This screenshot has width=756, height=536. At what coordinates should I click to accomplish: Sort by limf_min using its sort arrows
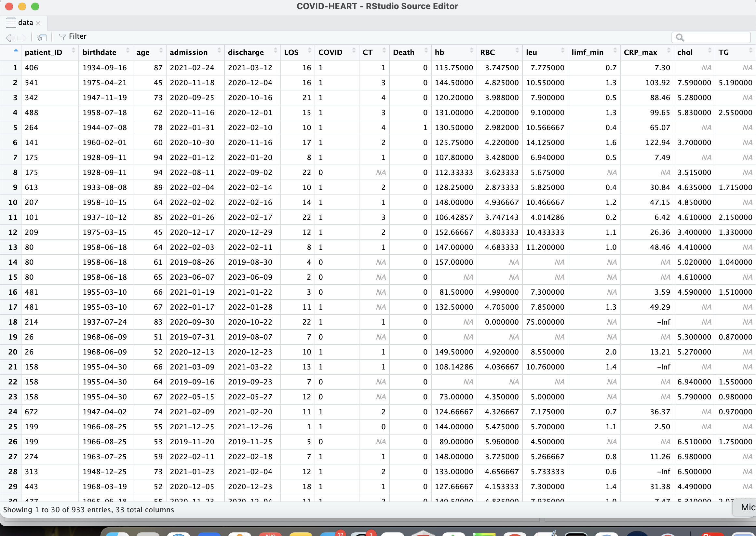[x=615, y=50]
